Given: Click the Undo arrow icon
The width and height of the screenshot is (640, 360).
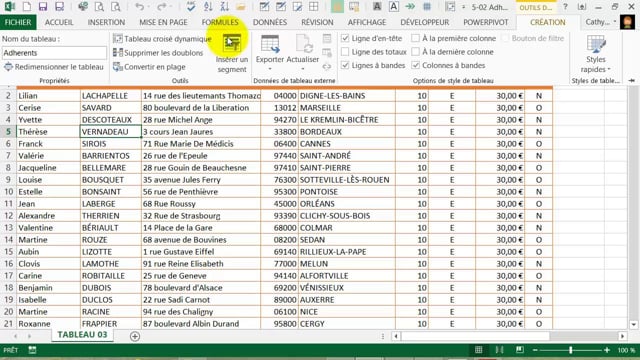Looking at the screenshot, I should click(139, 7).
